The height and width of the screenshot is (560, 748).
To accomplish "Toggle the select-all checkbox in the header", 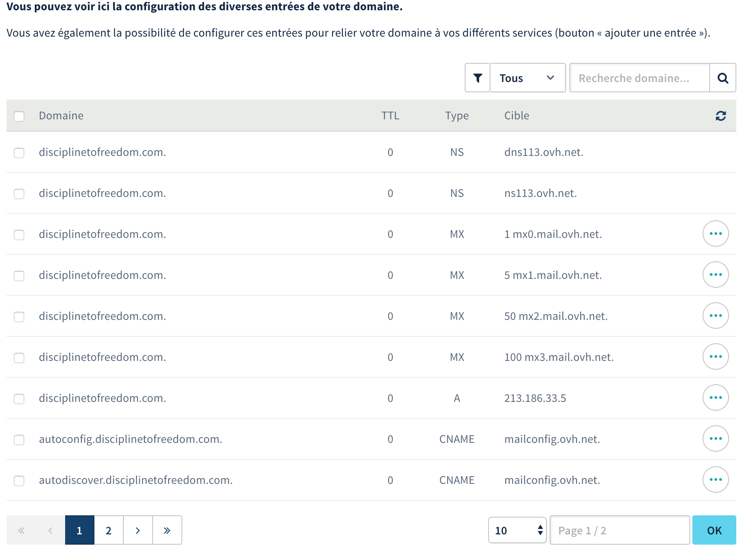I will (x=19, y=116).
